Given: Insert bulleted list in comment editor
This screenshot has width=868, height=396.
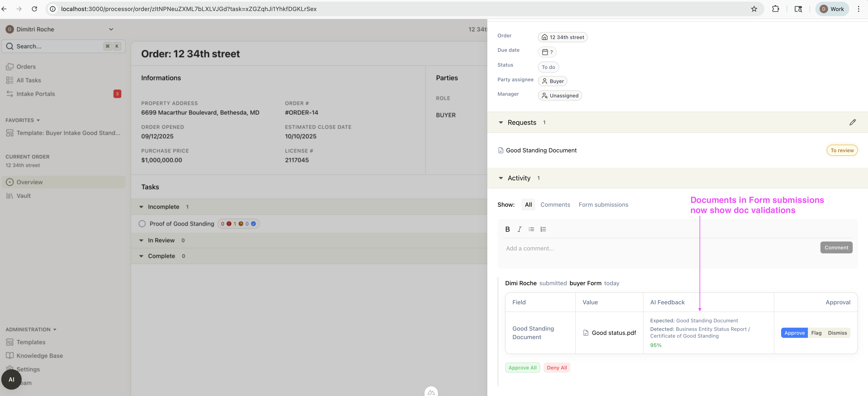Looking at the screenshot, I should pyautogui.click(x=531, y=229).
